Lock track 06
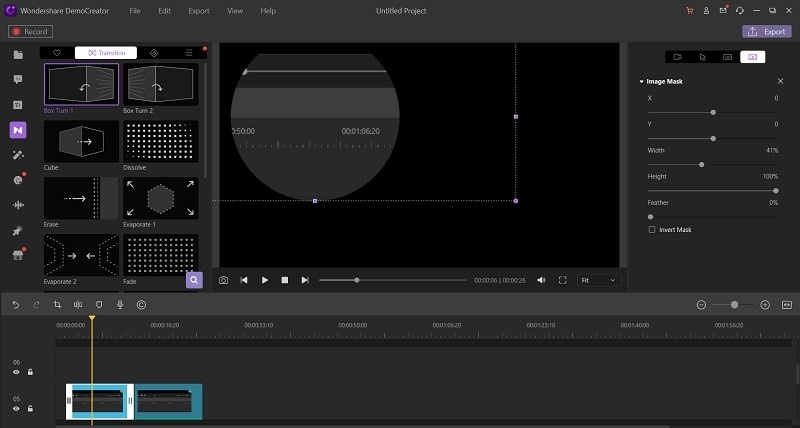 [x=30, y=372]
